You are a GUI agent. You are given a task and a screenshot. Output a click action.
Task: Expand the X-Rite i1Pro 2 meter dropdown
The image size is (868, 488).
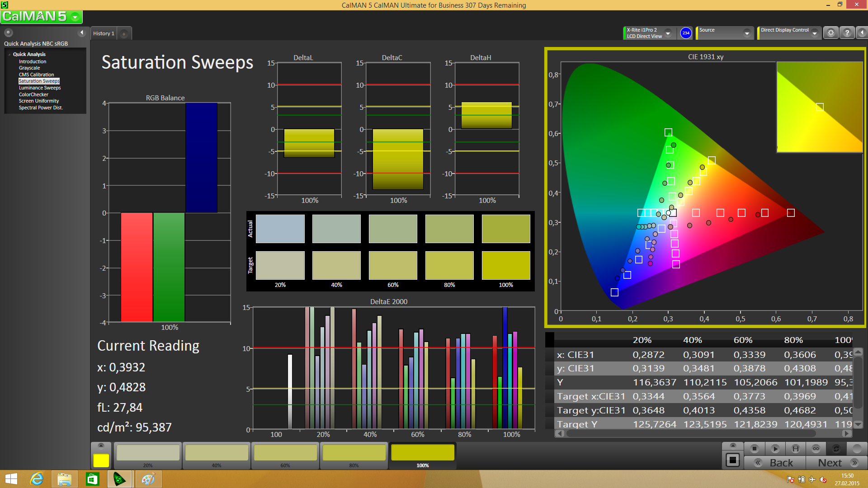668,33
